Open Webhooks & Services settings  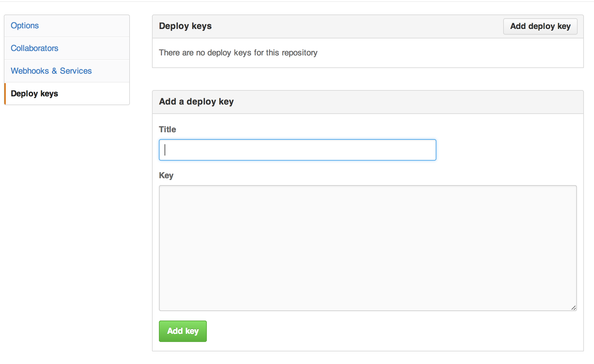[x=51, y=71]
